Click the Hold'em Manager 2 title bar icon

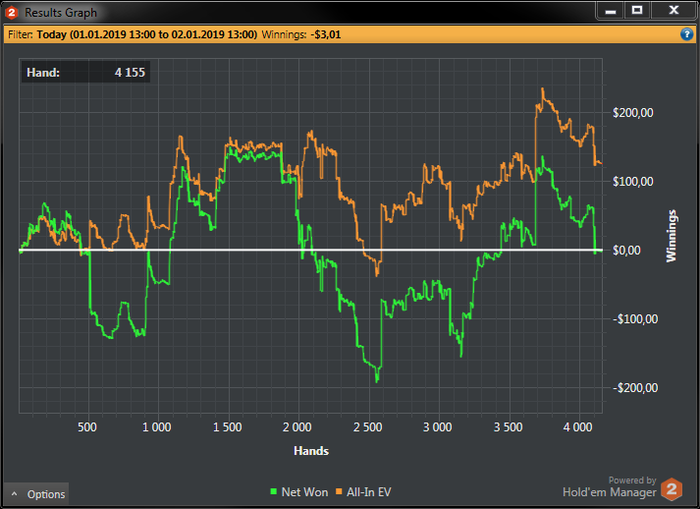(x=12, y=13)
